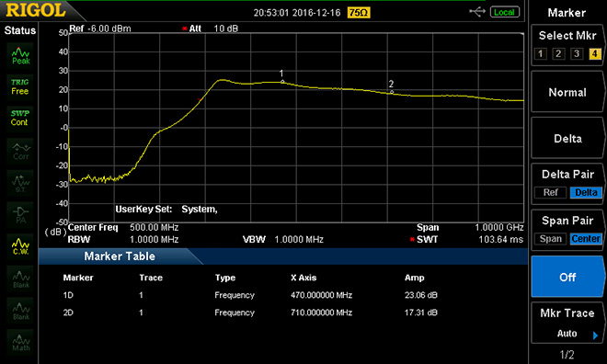607x364 pixels.
Task: Choose the Normal marker mode
Action: [567, 92]
